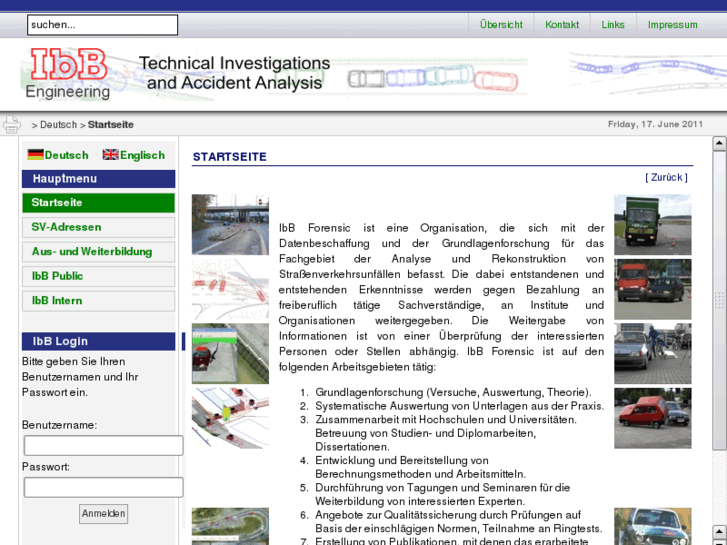The image size is (727, 545).
Task: Open the Impressum top menu item
Action: 672,25
